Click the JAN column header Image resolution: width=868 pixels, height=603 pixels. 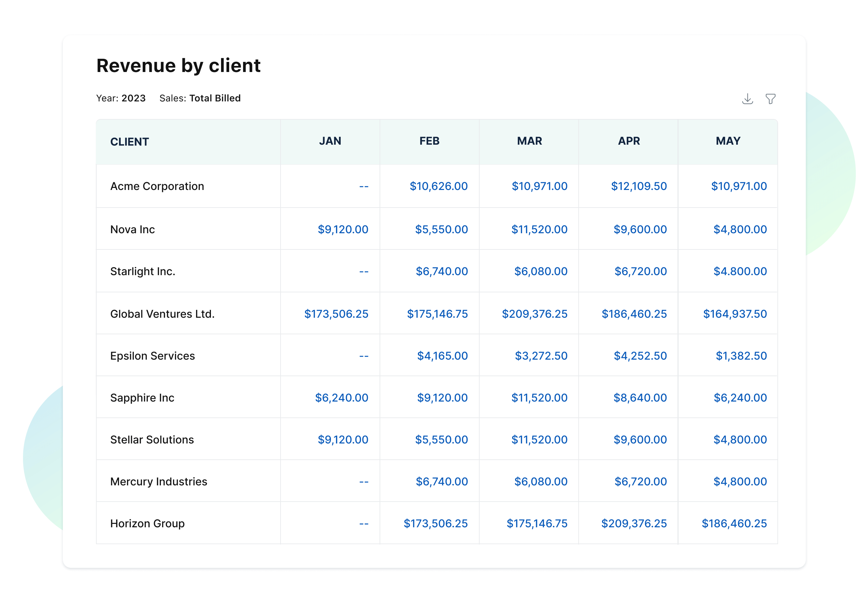(330, 141)
